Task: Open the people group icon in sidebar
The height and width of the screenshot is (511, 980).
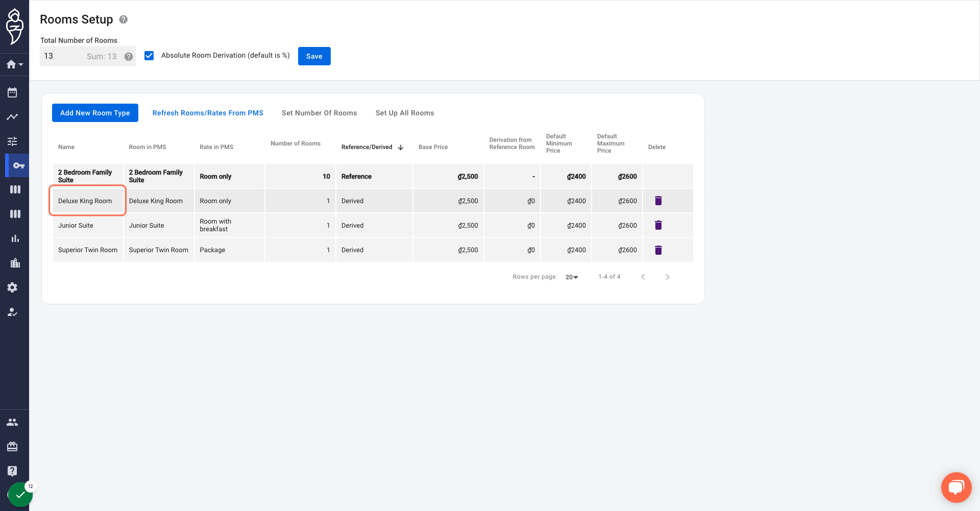Action: 12,422
